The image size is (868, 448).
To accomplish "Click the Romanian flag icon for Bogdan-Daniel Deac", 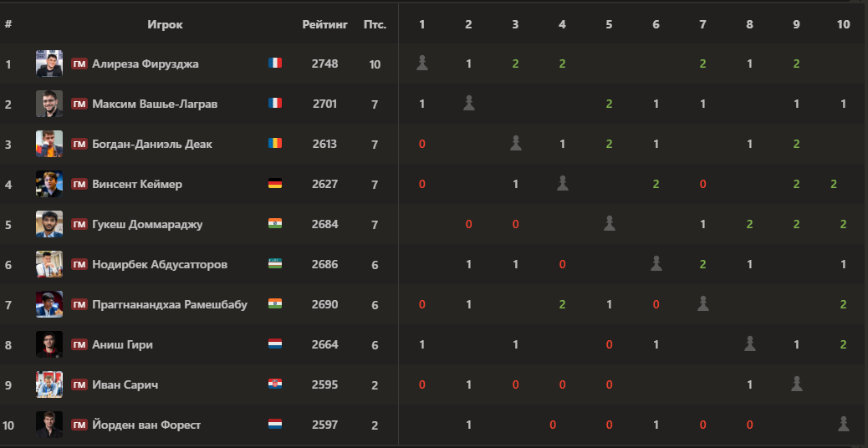I will [275, 143].
